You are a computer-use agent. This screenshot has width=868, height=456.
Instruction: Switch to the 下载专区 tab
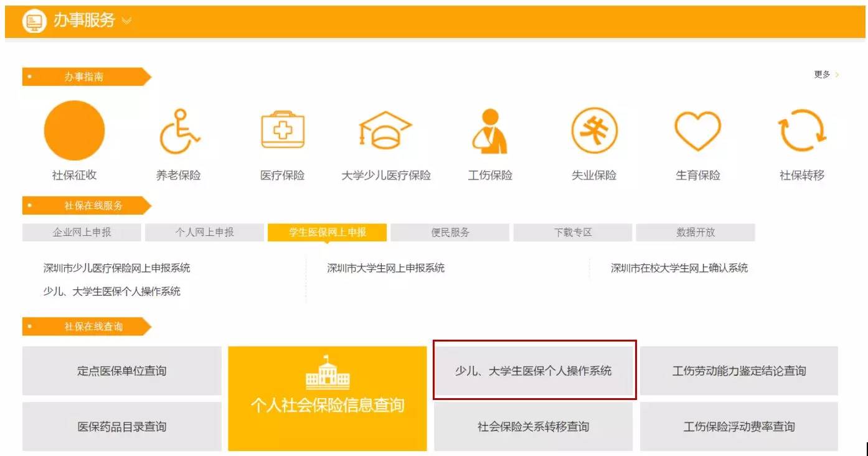point(573,233)
